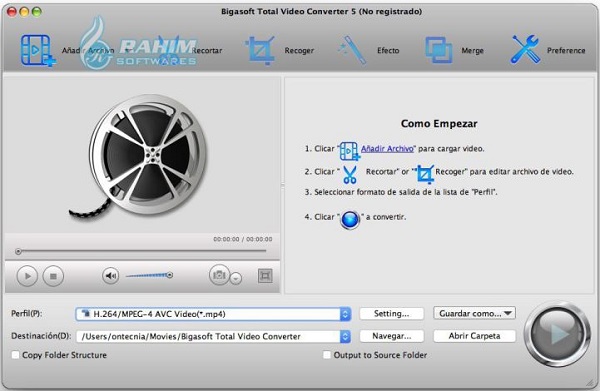This screenshot has height=391, width=600.
Task: Click the Setting... button
Action: (391, 313)
